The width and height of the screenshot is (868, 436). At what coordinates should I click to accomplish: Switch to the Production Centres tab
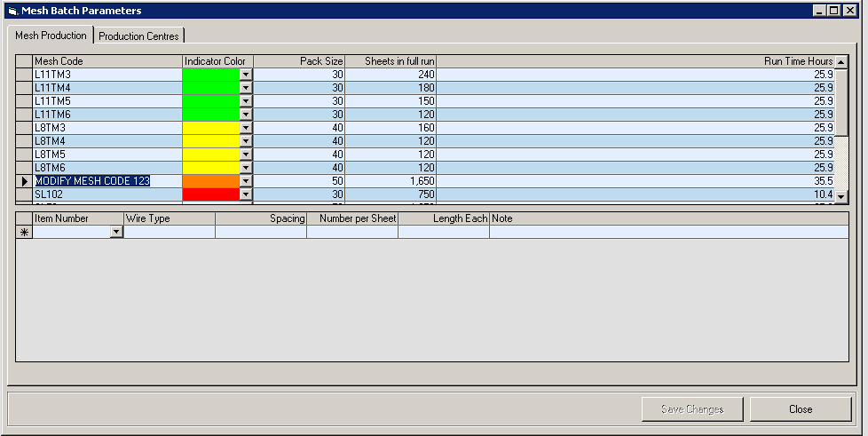coord(138,36)
